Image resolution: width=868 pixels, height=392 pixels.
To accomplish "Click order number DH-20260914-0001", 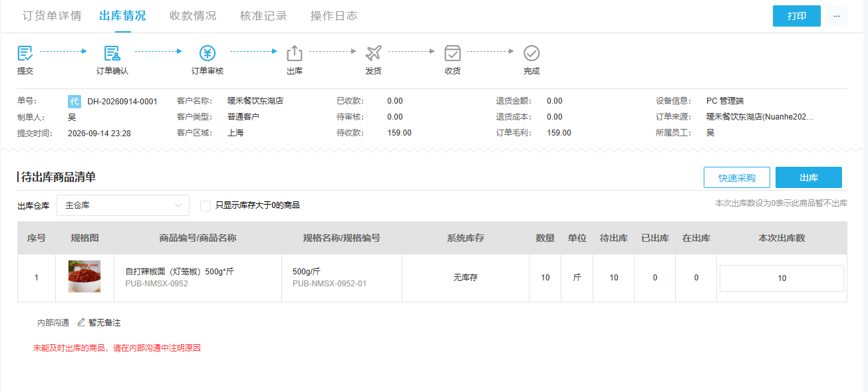I will click(x=122, y=102).
